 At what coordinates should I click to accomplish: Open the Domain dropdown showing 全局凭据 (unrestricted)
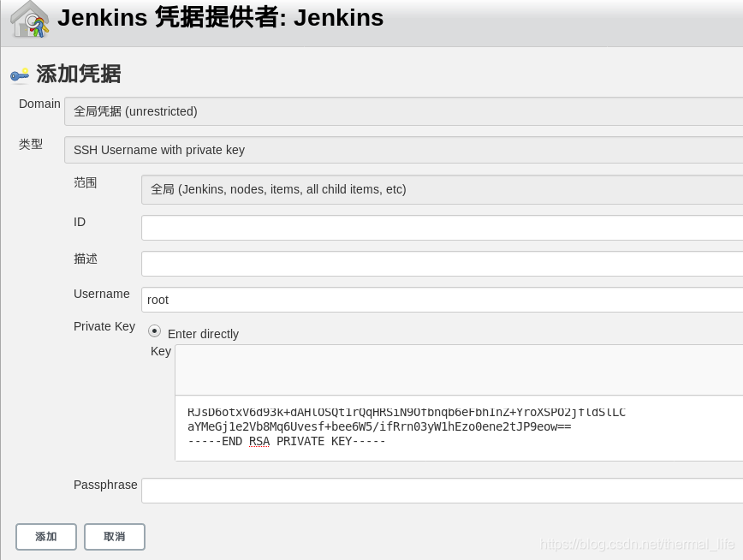[403, 111]
